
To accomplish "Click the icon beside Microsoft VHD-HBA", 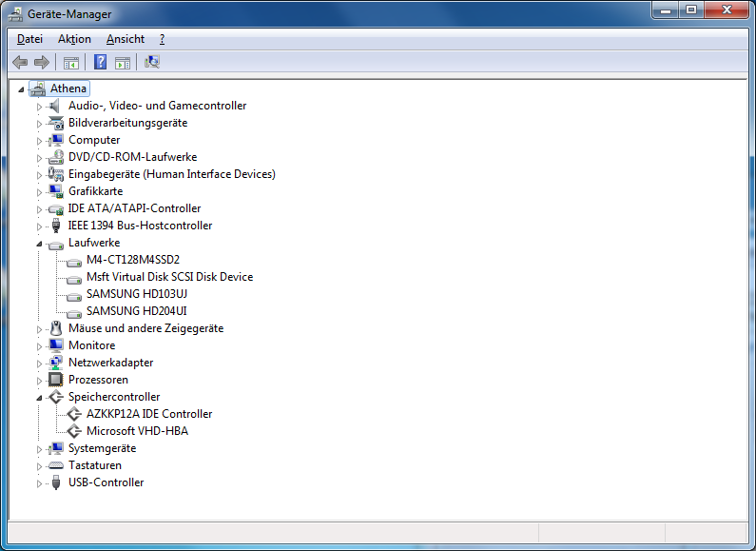I will pos(74,431).
